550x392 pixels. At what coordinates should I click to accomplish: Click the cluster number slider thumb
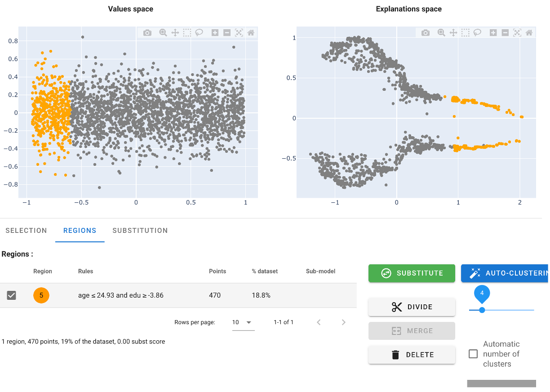coord(482,310)
